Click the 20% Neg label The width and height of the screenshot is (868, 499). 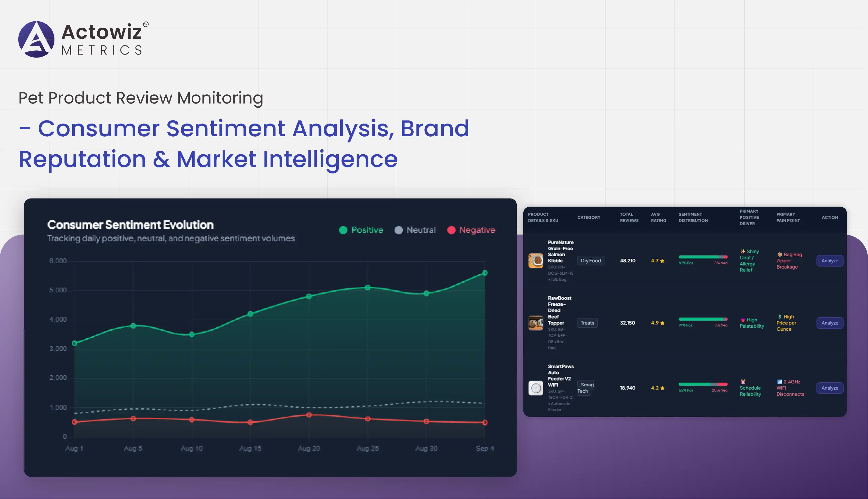pos(719,390)
